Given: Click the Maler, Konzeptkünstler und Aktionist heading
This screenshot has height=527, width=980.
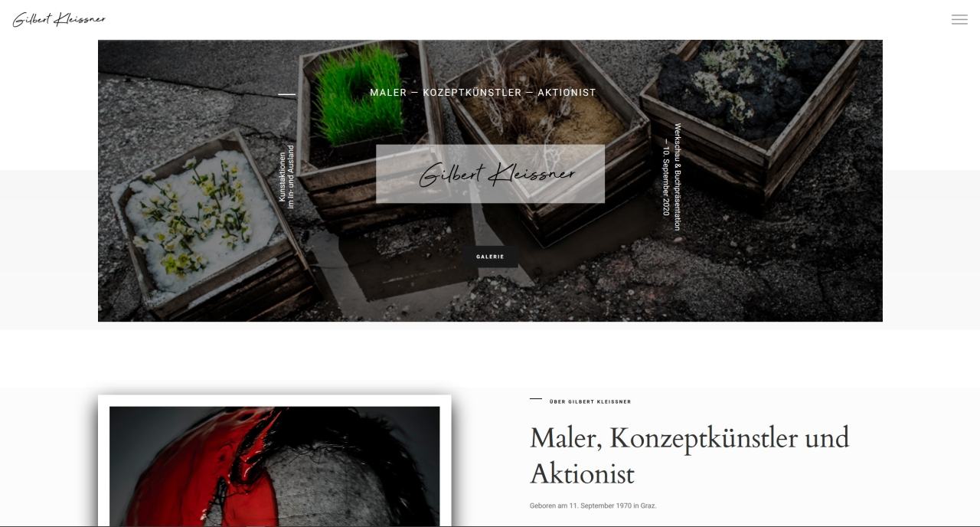Looking at the screenshot, I should tap(689, 455).
